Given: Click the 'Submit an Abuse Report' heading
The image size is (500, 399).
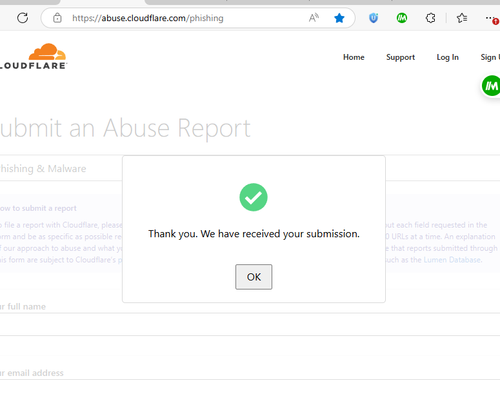Looking at the screenshot, I should pyautogui.click(x=125, y=128).
